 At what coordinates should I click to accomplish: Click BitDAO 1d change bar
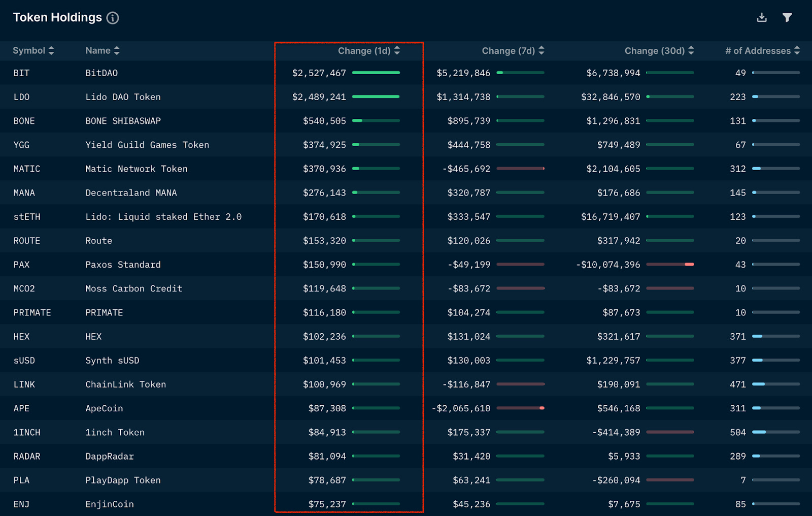tap(376, 73)
